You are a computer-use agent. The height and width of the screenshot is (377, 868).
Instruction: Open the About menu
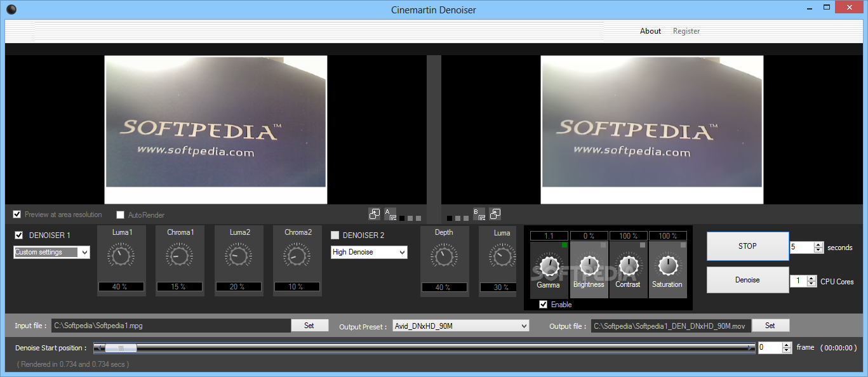tap(650, 31)
